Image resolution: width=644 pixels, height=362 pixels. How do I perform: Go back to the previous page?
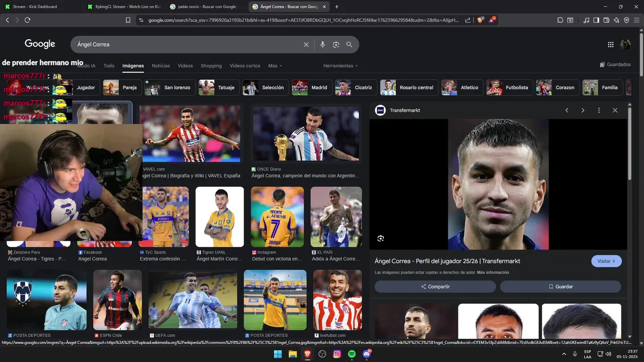pyautogui.click(x=7, y=20)
